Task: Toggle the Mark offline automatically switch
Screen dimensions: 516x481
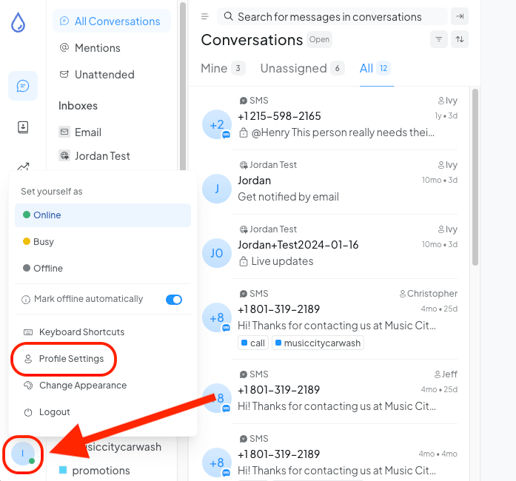Action: [174, 300]
